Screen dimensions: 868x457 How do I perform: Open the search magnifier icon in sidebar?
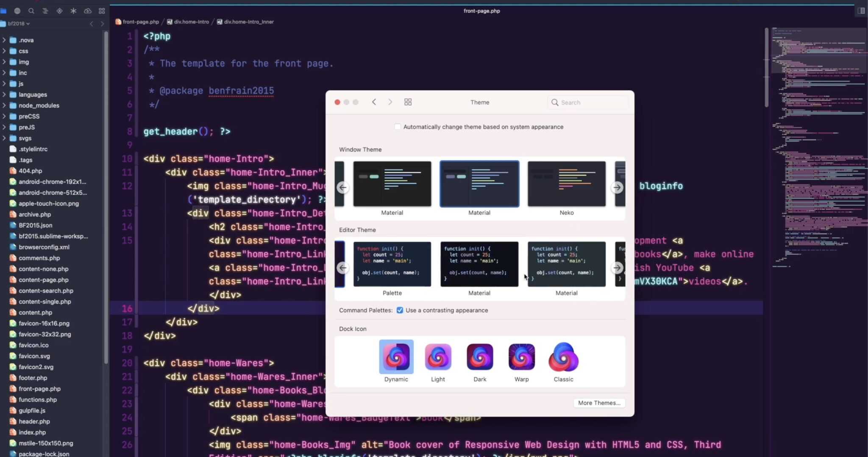pyautogui.click(x=31, y=11)
